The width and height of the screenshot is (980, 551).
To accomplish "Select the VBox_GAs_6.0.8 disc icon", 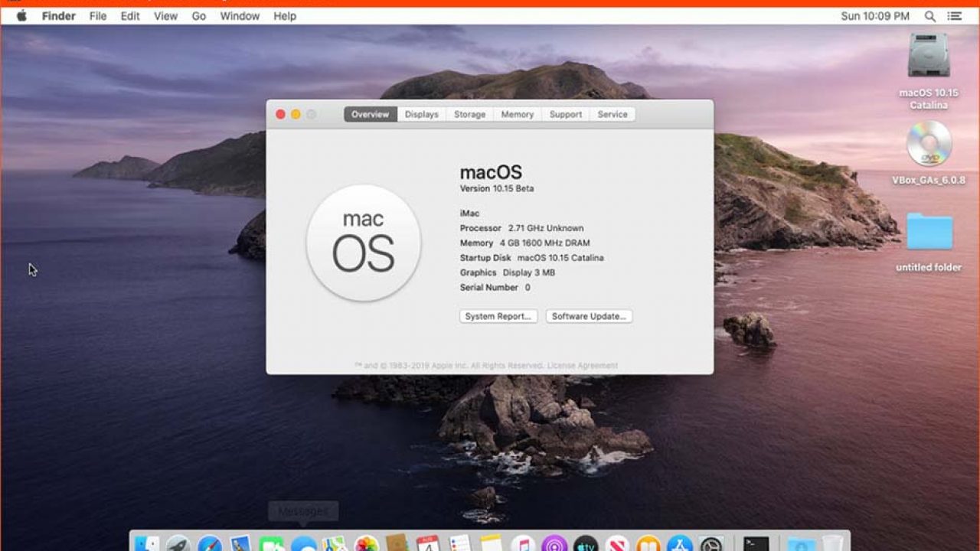I will pos(929,144).
